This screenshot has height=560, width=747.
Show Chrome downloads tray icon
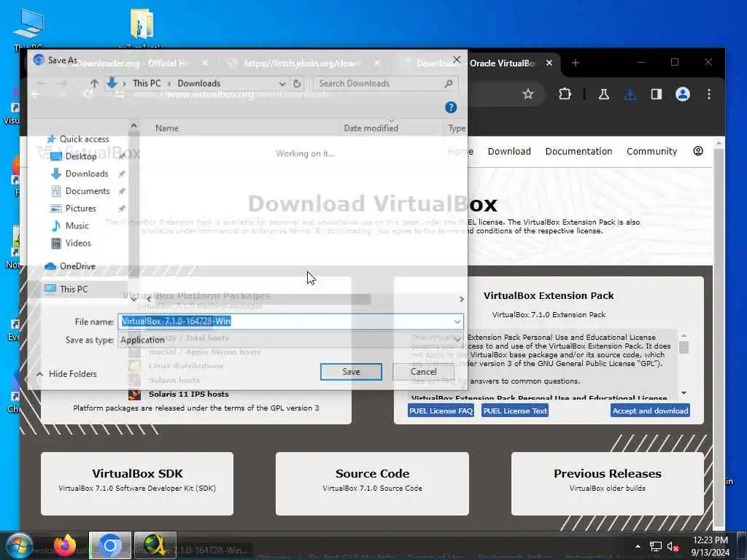coord(630,94)
